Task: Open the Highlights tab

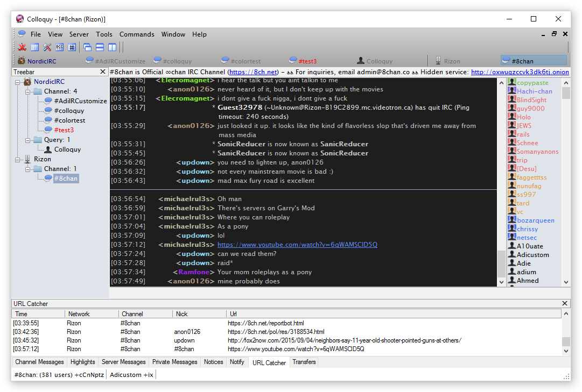Action: point(82,362)
